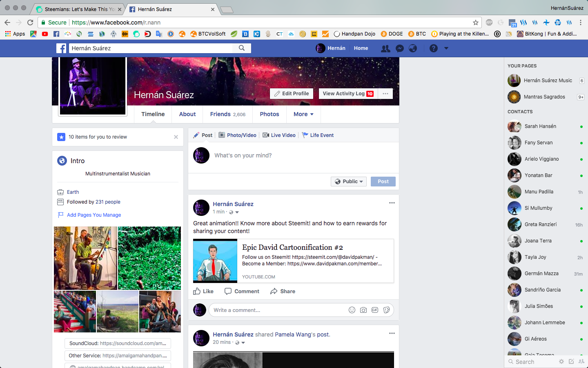Open Messenger icon in header
Viewport: 588px width, 368px height.
coord(400,48)
